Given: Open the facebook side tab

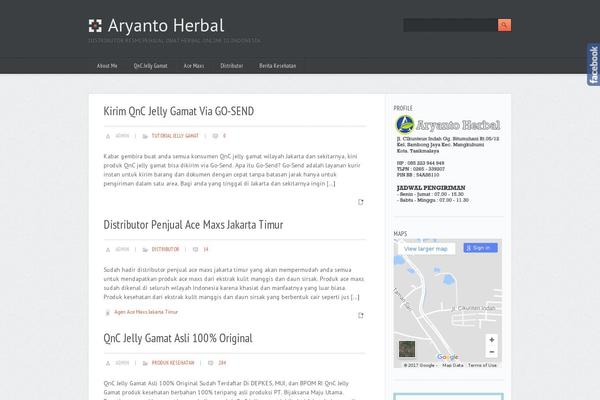Looking at the screenshot, I should [x=593, y=64].
